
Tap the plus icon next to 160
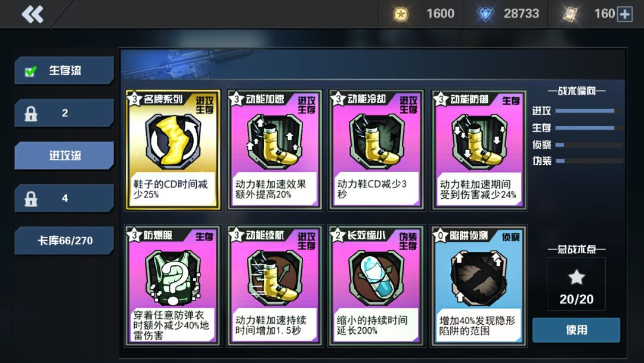point(625,14)
